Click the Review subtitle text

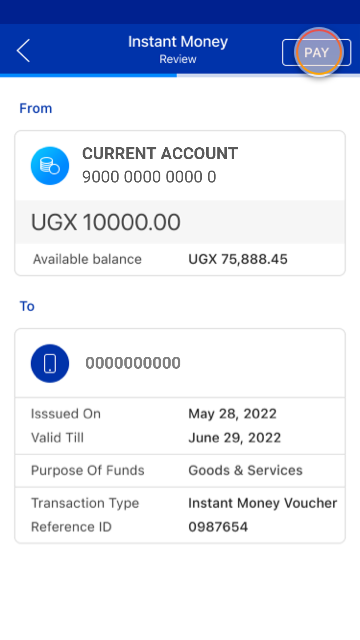[x=178, y=59]
